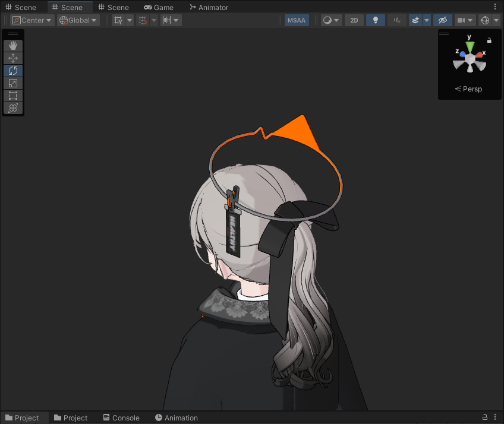Image resolution: width=504 pixels, height=424 pixels.
Task: Toggle hidden objects visibility eye icon
Action: (443, 20)
